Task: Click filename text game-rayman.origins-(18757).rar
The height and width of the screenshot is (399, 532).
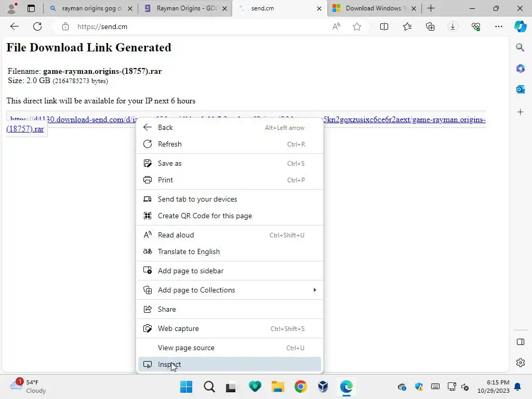Action: 102,71
